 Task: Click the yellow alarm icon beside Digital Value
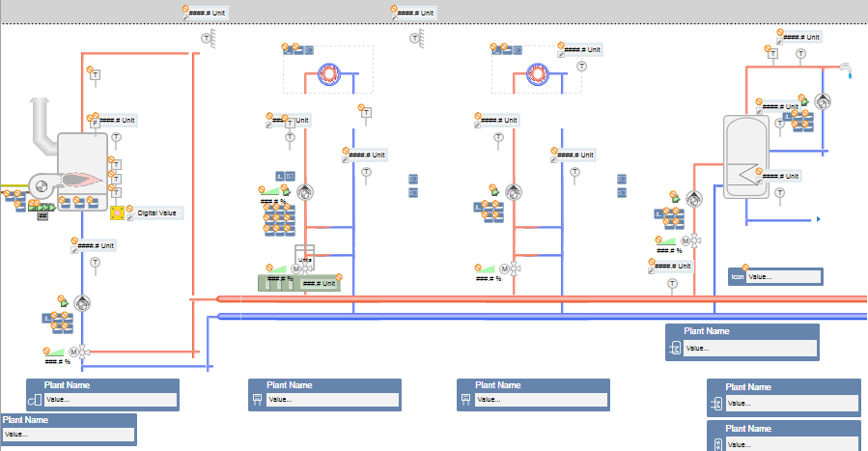117,212
